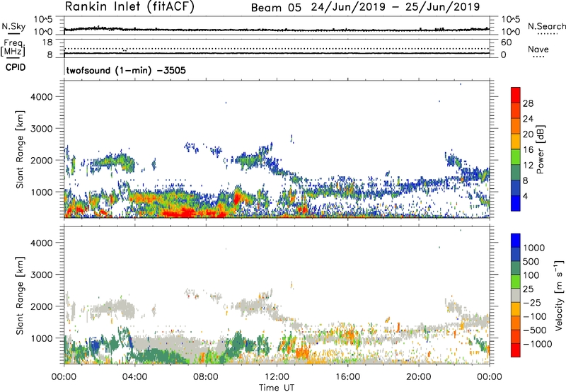
Task: Pick the Velocity segment between -25 and -100
Action: (516, 309)
